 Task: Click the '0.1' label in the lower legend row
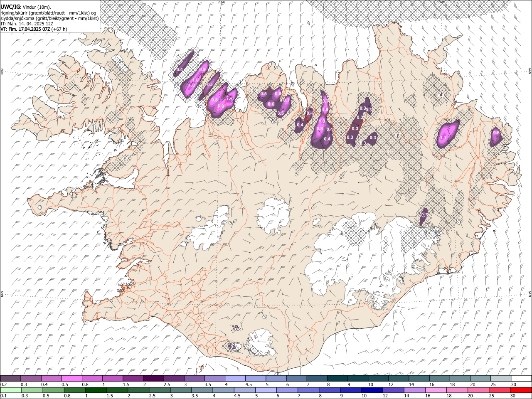[x=4, y=396]
